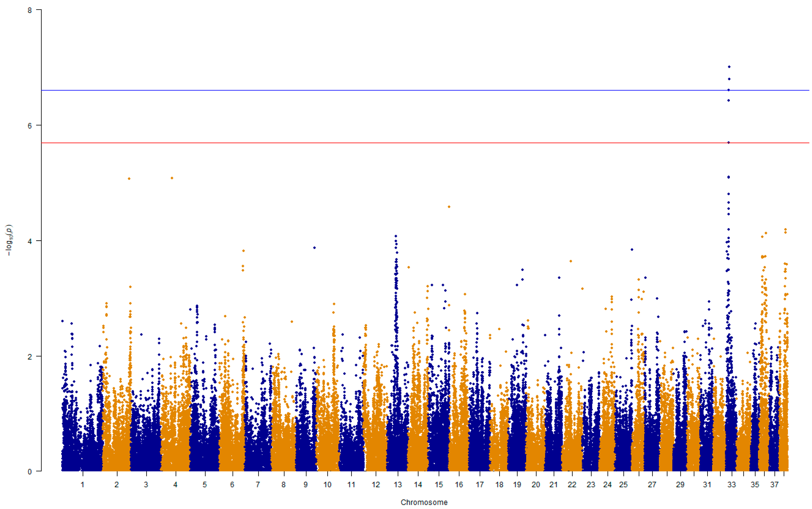Click the isolated orange point near chromosome 15-16 peak

(449, 207)
